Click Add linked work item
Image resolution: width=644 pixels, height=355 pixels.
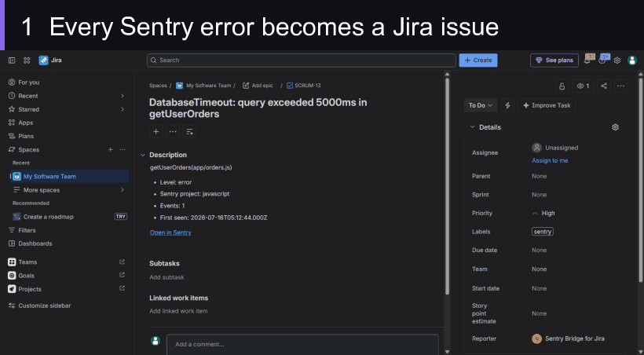(x=178, y=311)
